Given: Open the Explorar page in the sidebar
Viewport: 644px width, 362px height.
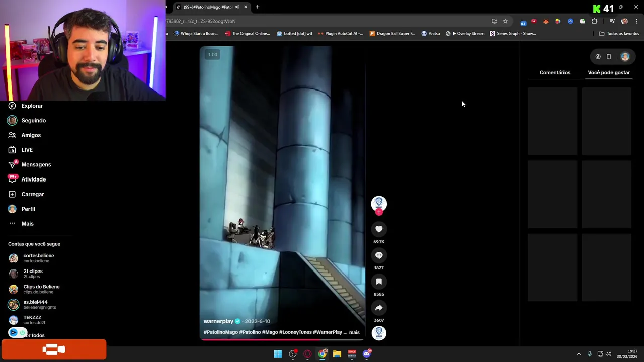Looking at the screenshot, I should click(25, 106).
